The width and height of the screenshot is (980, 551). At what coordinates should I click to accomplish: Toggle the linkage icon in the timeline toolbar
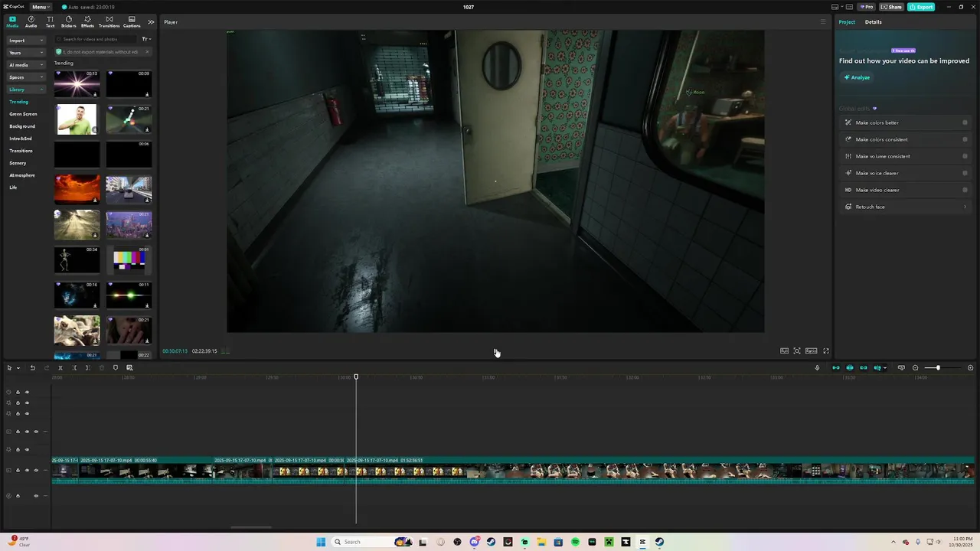(x=864, y=368)
